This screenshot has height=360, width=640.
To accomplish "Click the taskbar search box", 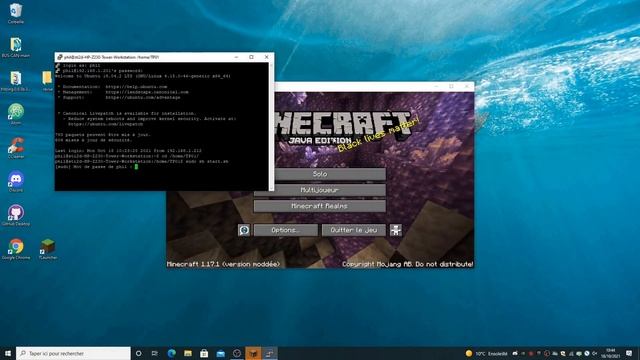I will (x=73, y=353).
